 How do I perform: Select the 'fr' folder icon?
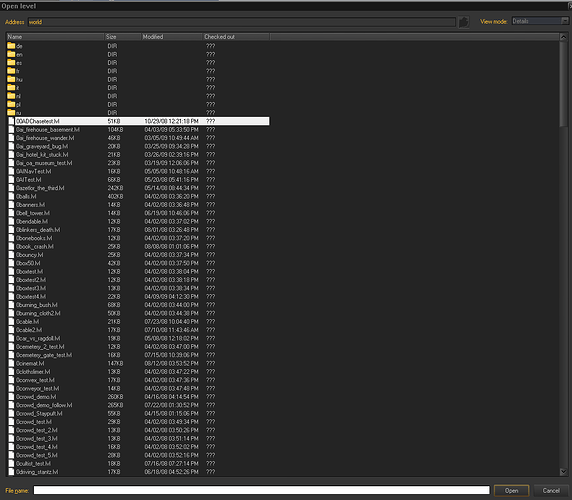click(x=11, y=71)
